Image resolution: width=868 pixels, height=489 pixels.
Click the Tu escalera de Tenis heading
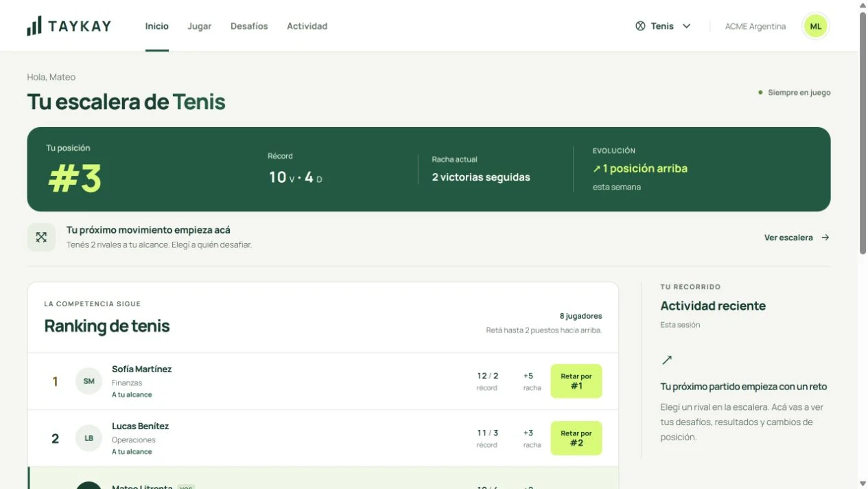[x=126, y=102]
